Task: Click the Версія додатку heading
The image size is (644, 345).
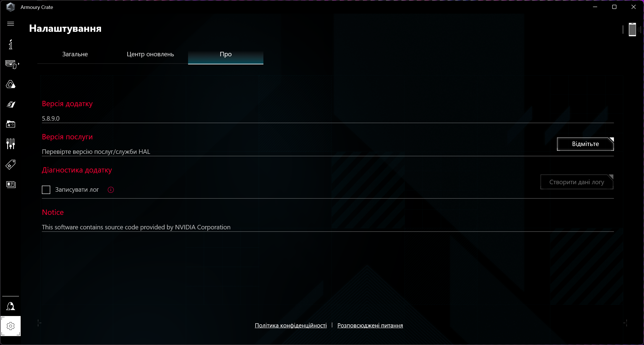Action: pos(67,104)
